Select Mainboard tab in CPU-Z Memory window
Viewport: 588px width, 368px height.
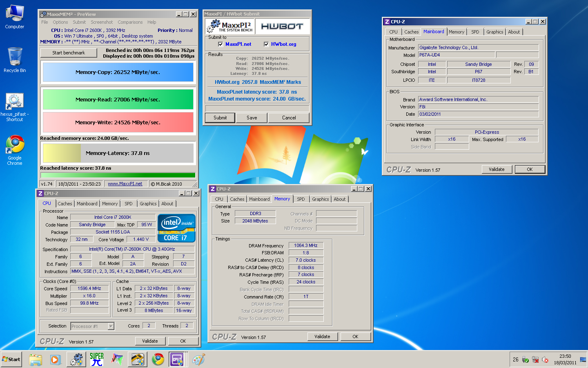tap(259, 199)
